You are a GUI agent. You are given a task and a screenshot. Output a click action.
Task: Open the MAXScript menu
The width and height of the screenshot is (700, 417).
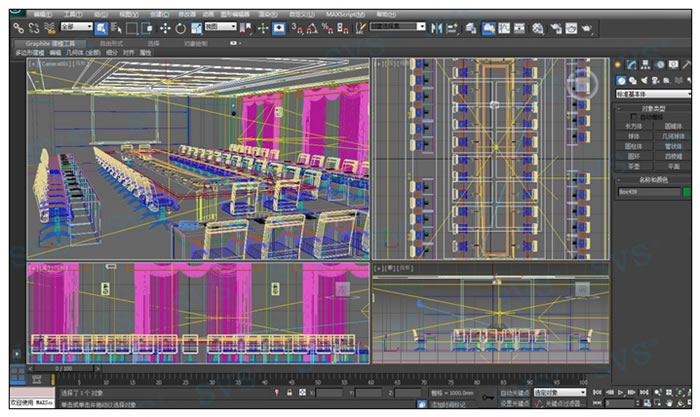pos(343,16)
